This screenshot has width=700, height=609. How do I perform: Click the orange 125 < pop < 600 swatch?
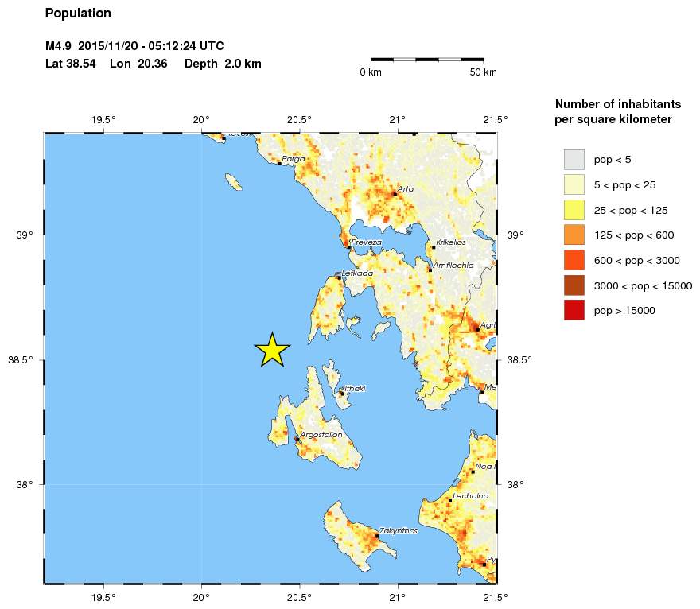pyautogui.click(x=574, y=235)
